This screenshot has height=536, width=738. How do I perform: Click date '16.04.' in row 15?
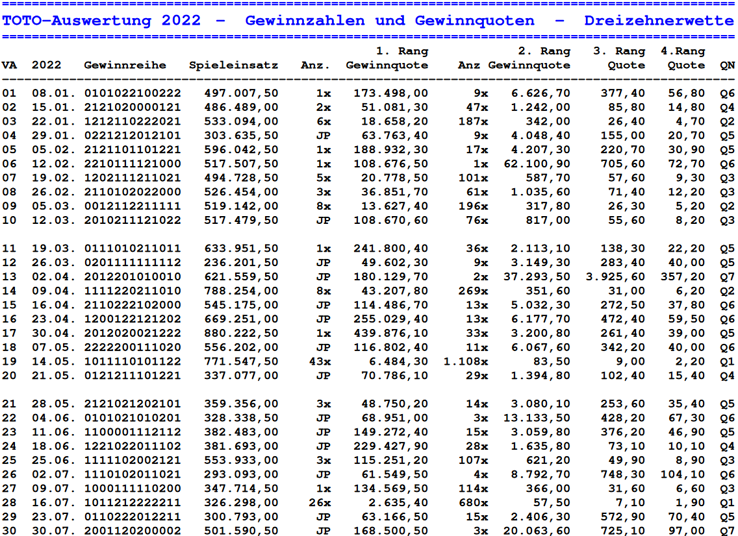(54, 305)
